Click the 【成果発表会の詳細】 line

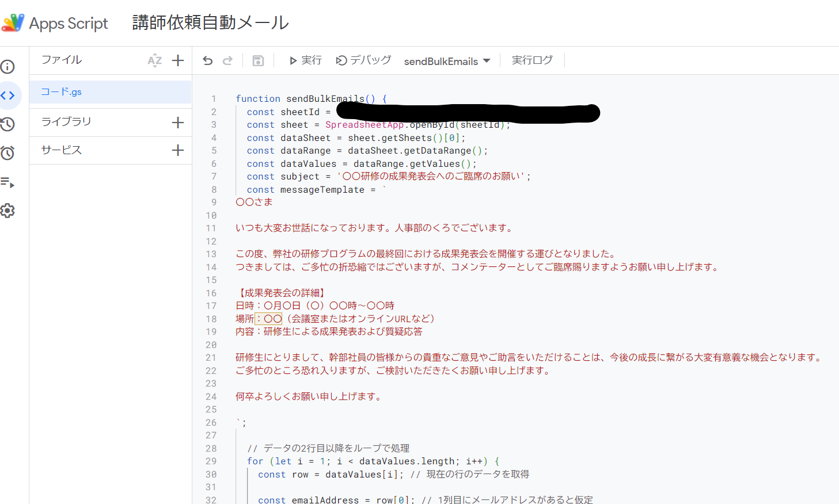click(x=282, y=293)
